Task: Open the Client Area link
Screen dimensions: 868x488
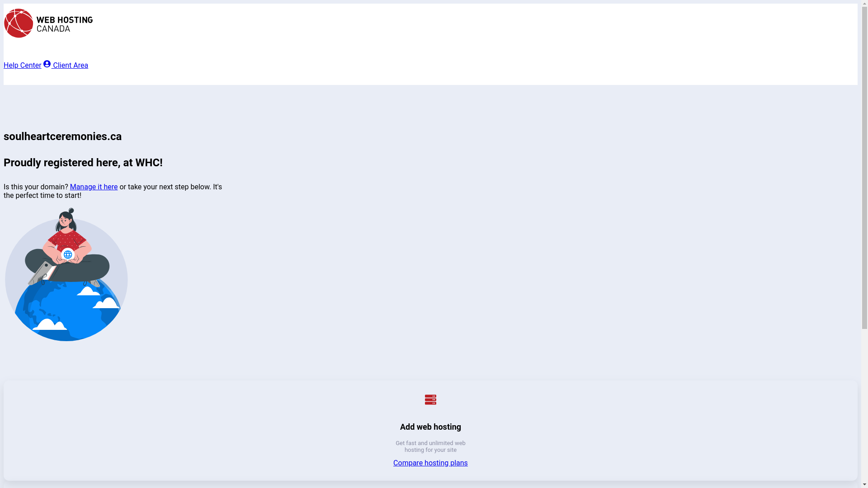Action: (x=70, y=66)
